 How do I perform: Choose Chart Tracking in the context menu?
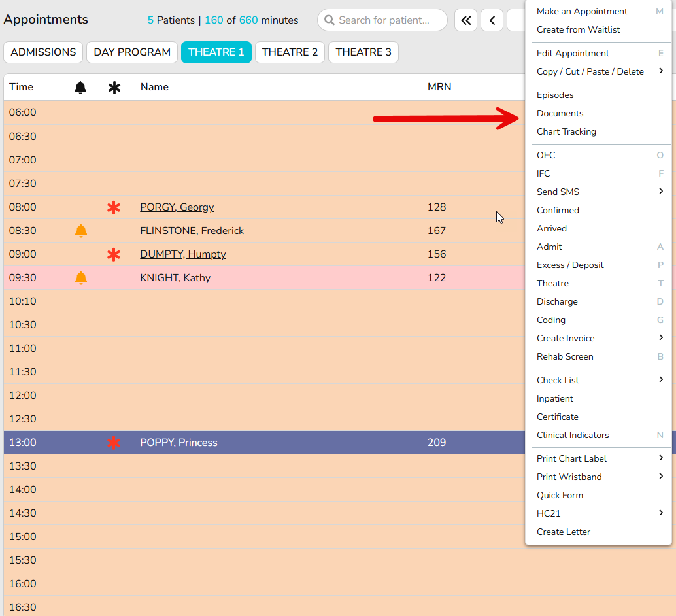point(566,131)
